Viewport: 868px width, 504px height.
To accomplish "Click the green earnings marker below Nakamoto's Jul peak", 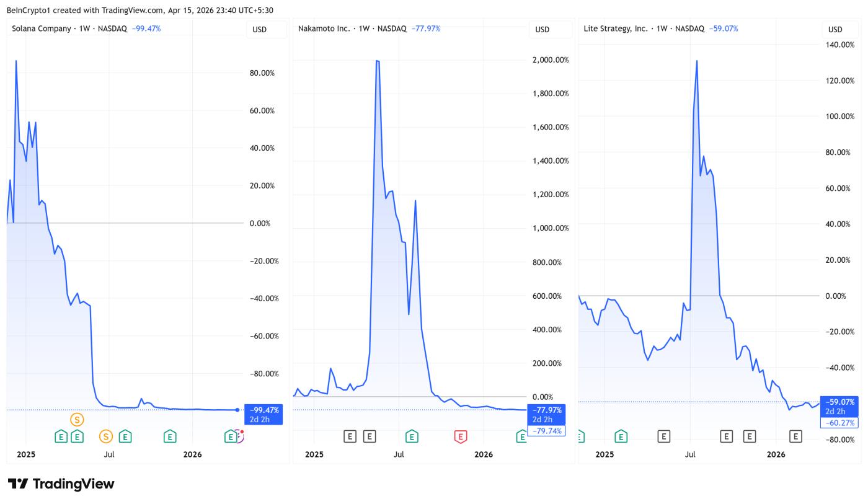I will tap(412, 437).
